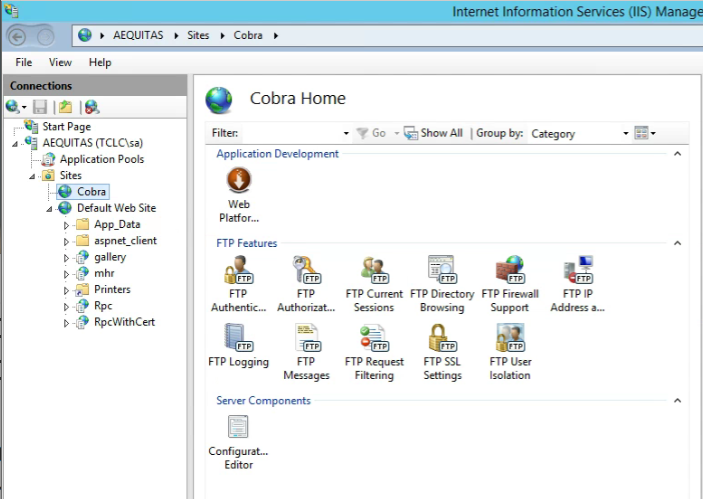The image size is (703, 499).
Task: Open FTP Firewall Support feature
Action: click(510, 284)
